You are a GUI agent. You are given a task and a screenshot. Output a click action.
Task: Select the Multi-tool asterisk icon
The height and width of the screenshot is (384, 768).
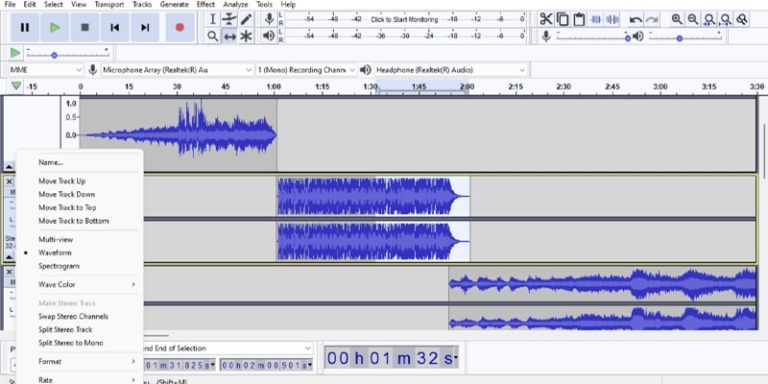click(x=246, y=36)
